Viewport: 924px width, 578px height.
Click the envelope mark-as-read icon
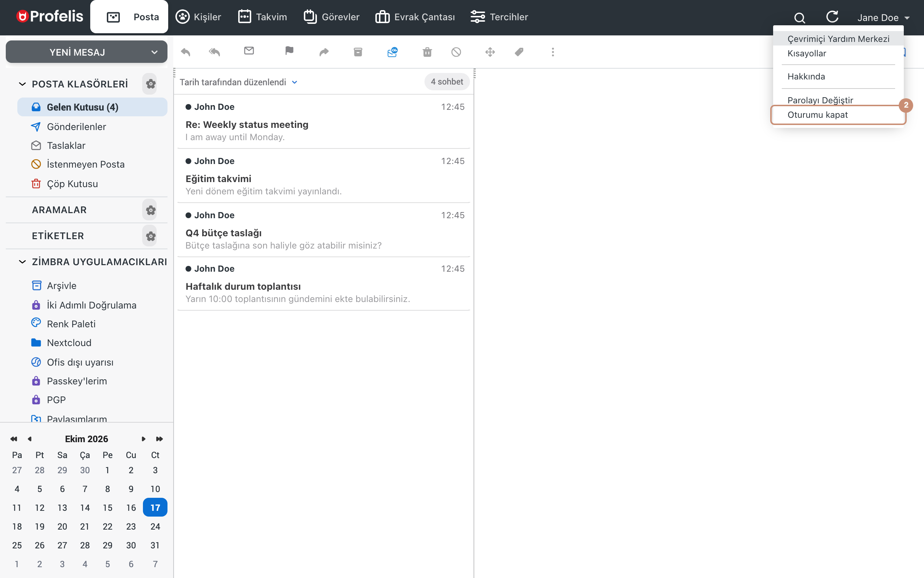pos(249,51)
